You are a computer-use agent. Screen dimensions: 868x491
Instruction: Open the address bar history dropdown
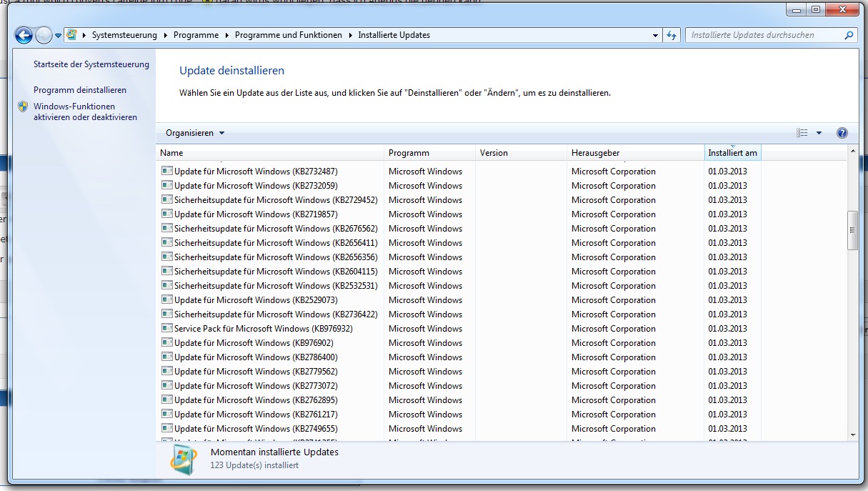(656, 35)
